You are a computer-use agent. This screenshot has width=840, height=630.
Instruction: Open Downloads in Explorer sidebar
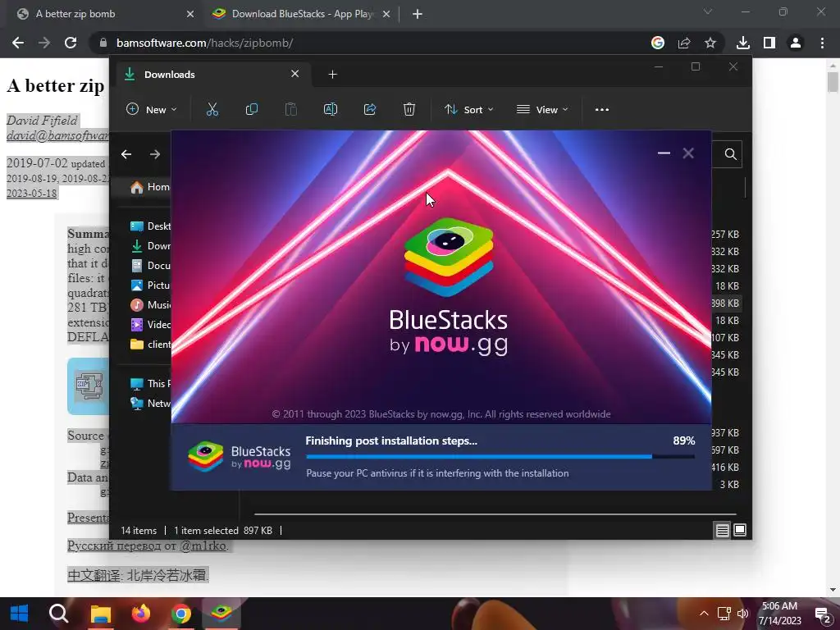pos(151,246)
